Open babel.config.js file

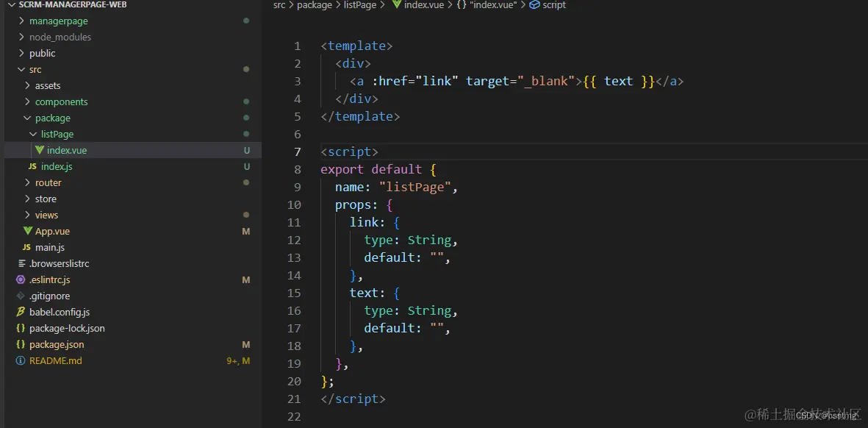coord(133,312)
